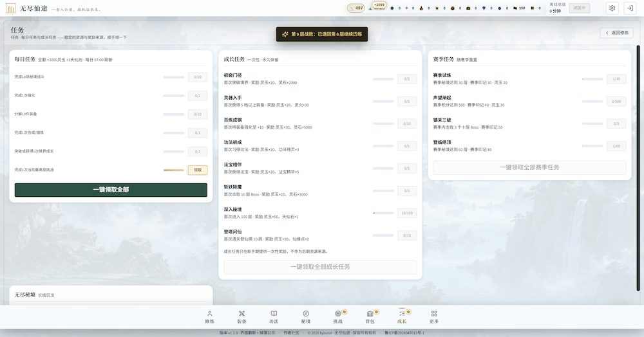Screen dimensions: 644x337
Task: Click the 0/10 counter for 分解10件装备
Action: (198, 114)
